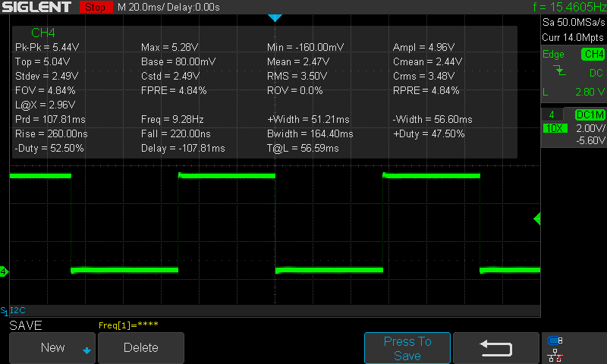Click the Pk-Pk = 5.44V measurement
Screen dimensions: 607x364
pos(47,47)
